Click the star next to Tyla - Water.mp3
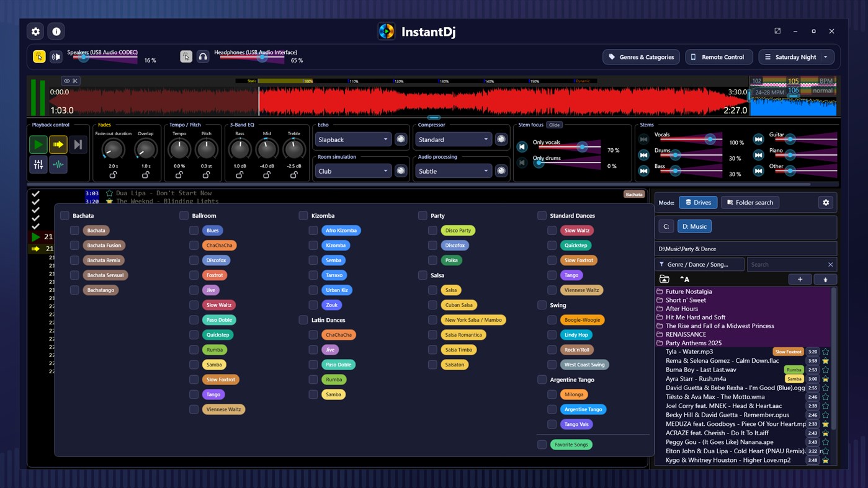Viewport: 868px width, 488px height. pyautogui.click(x=825, y=352)
